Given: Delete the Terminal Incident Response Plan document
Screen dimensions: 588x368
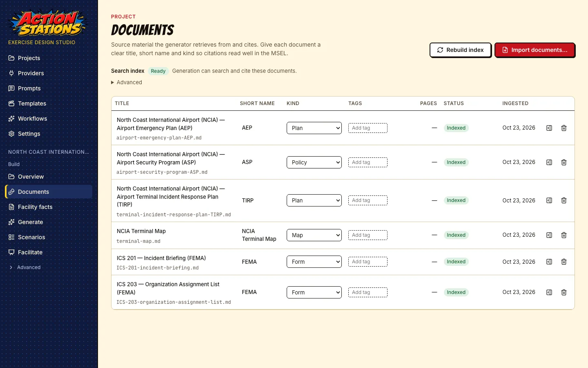Looking at the screenshot, I should [x=564, y=200].
